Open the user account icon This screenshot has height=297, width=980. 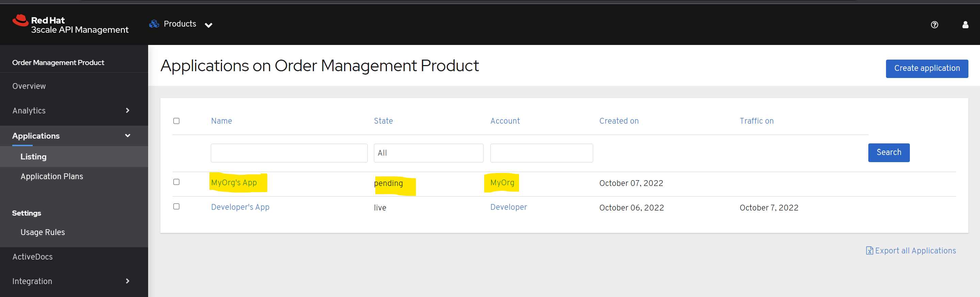pos(965,25)
